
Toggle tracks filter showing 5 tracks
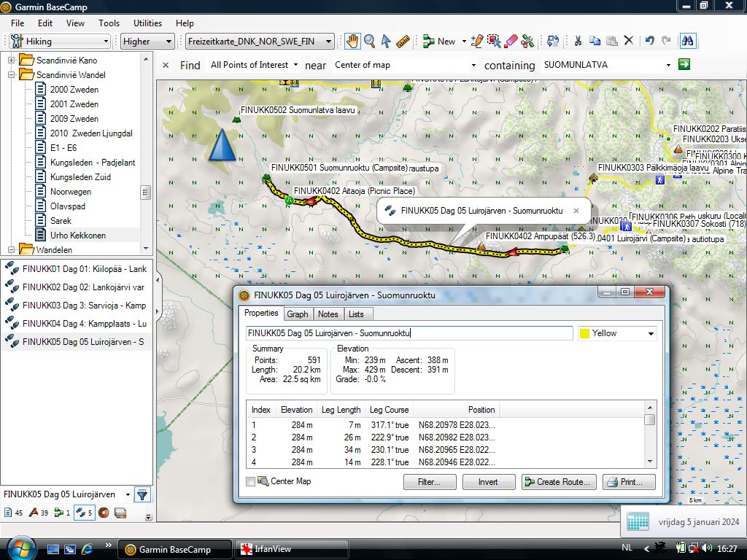(83, 513)
